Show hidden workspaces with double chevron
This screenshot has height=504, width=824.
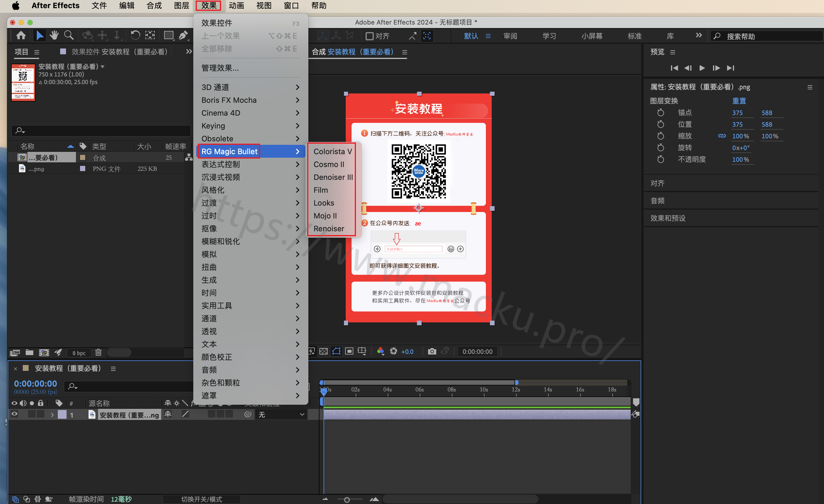coord(699,35)
